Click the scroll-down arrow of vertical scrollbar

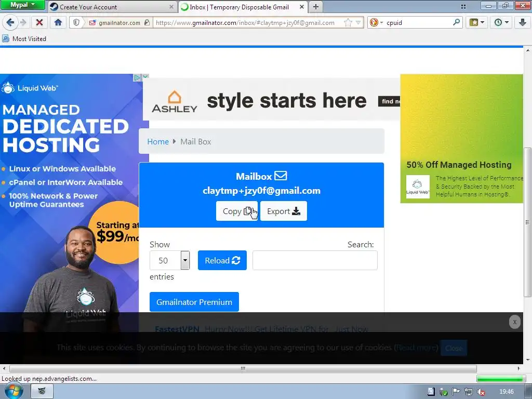(527, 361)
